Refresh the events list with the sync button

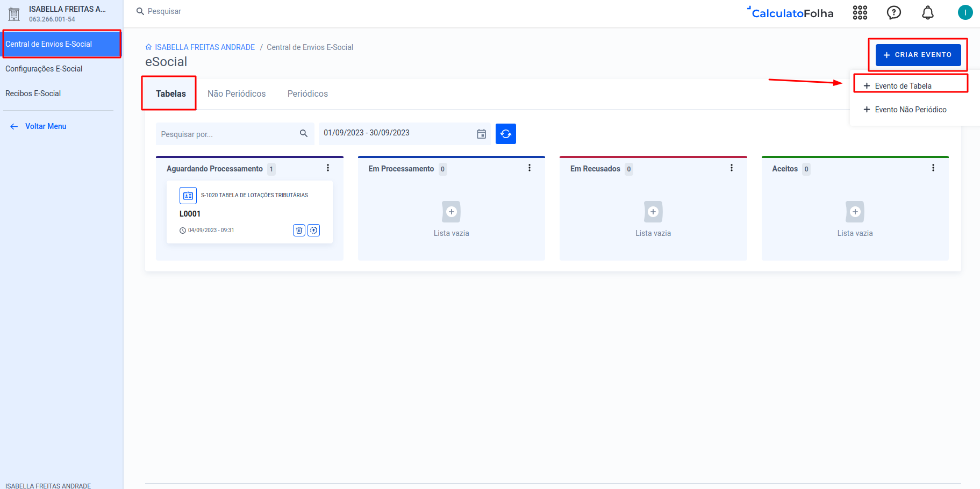click(506, 134)
